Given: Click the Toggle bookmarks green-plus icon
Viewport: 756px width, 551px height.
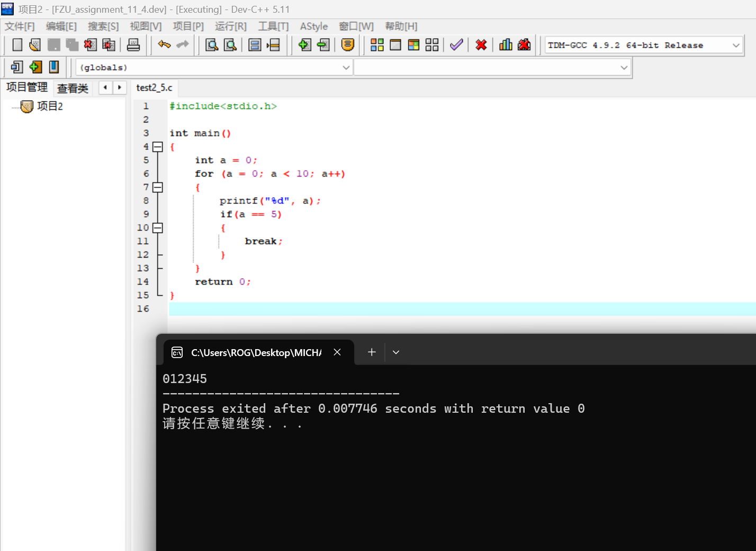Looking at the screenshot, I should 35,67.
